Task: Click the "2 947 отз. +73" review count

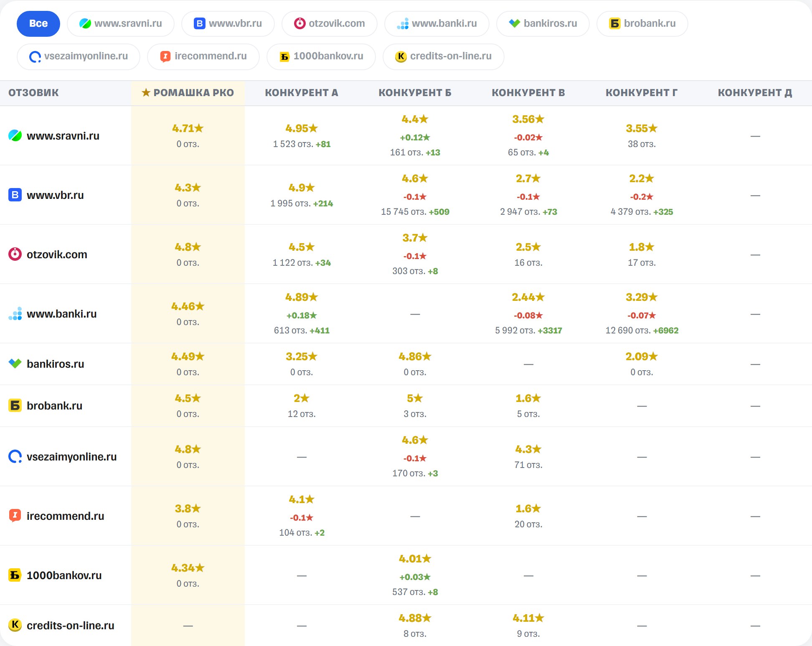Action: (528, 212)
